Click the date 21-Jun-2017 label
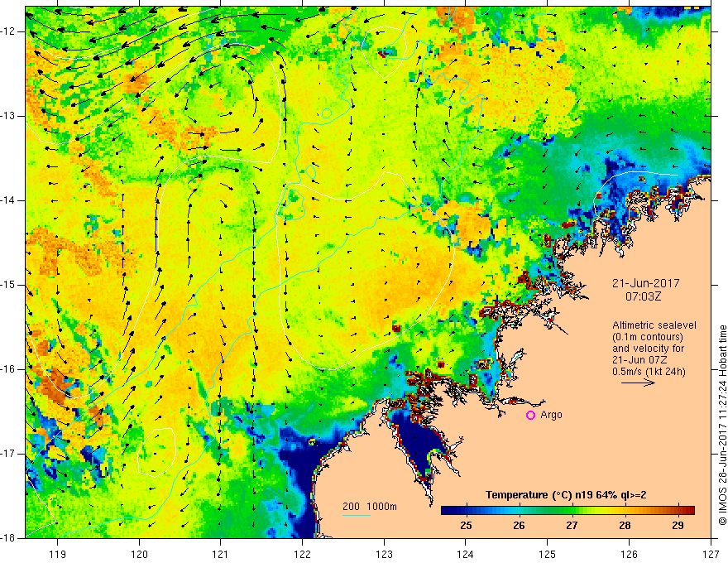Viewport: 728px width, 563px height. (646, 283)
